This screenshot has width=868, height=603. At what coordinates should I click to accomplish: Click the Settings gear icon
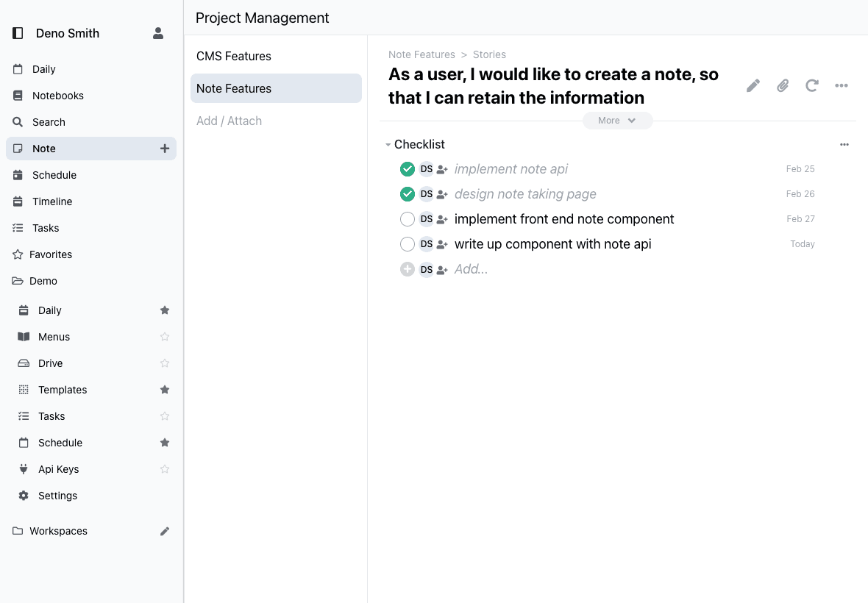click(x=24, y=496)
